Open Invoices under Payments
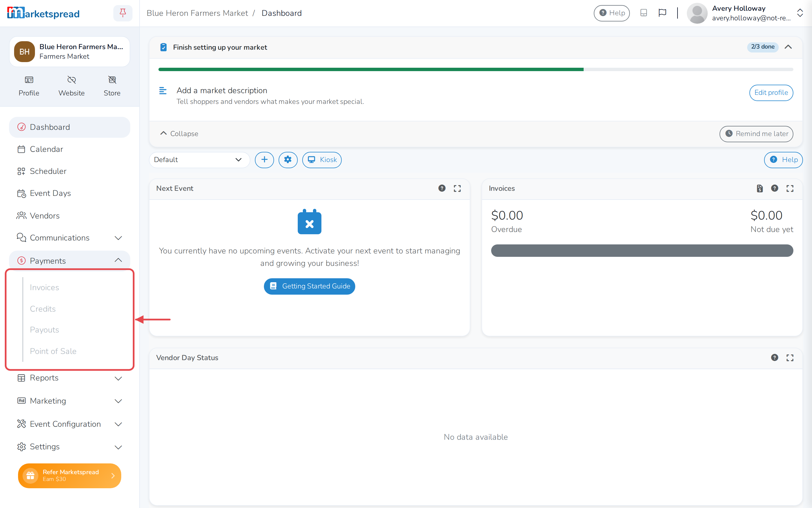 click(x=44, y=288)
